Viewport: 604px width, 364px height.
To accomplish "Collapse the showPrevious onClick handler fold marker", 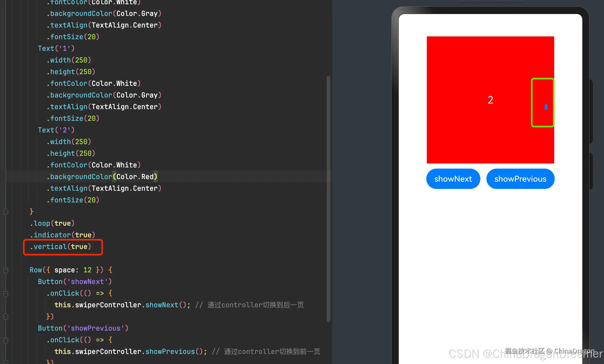I will (6, 340).
